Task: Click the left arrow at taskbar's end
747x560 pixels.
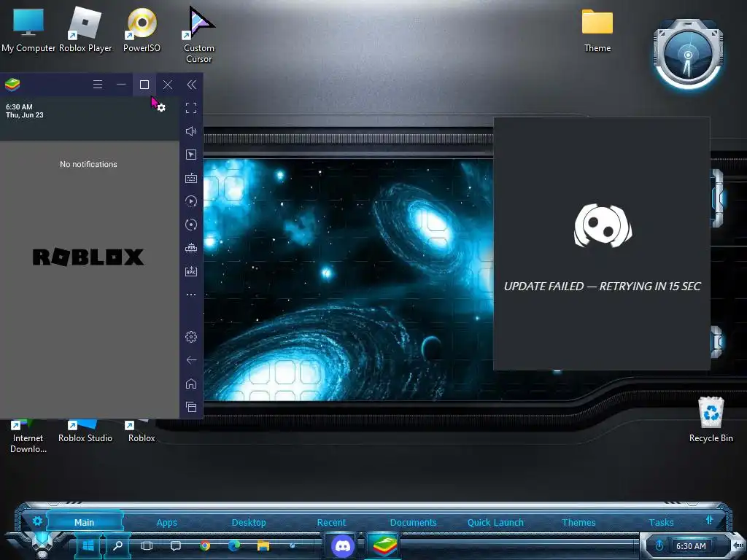Action: 738,545
